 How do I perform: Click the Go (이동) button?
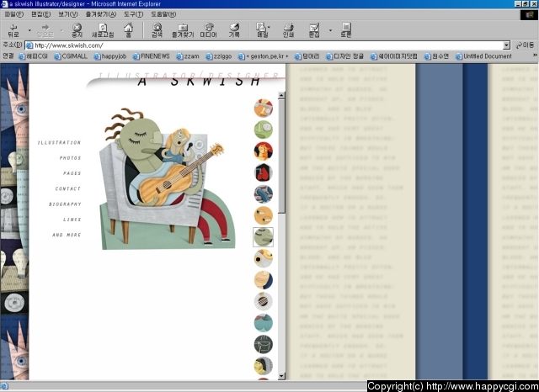525,45
